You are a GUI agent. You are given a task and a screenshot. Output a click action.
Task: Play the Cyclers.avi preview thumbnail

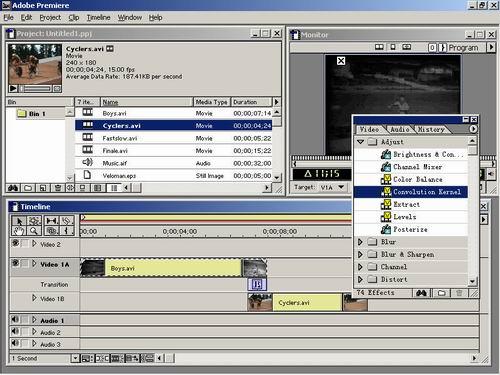pyautogui.click(x=13, y=89)
